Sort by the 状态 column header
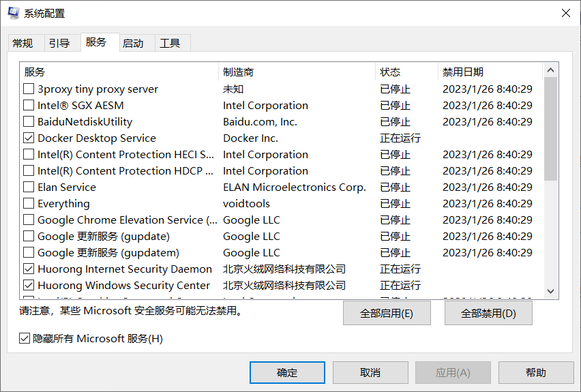The height and width of the screenshot is (392, 581). (406, 72)
